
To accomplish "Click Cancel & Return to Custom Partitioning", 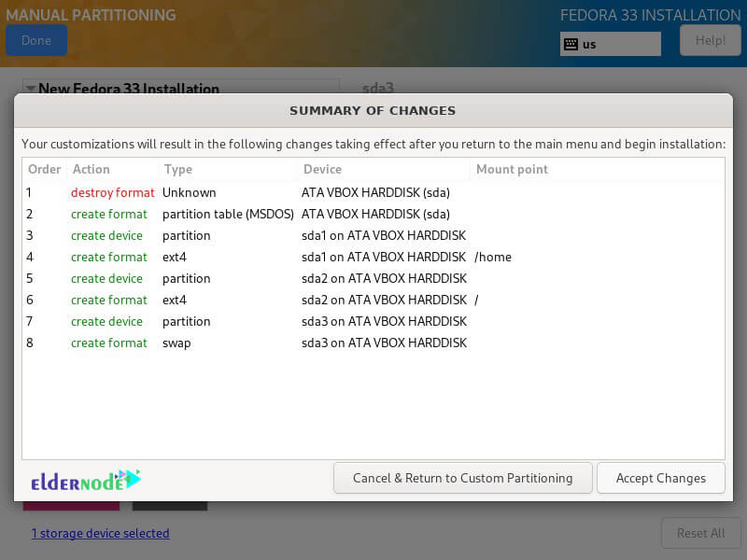I will click(462, 478).
